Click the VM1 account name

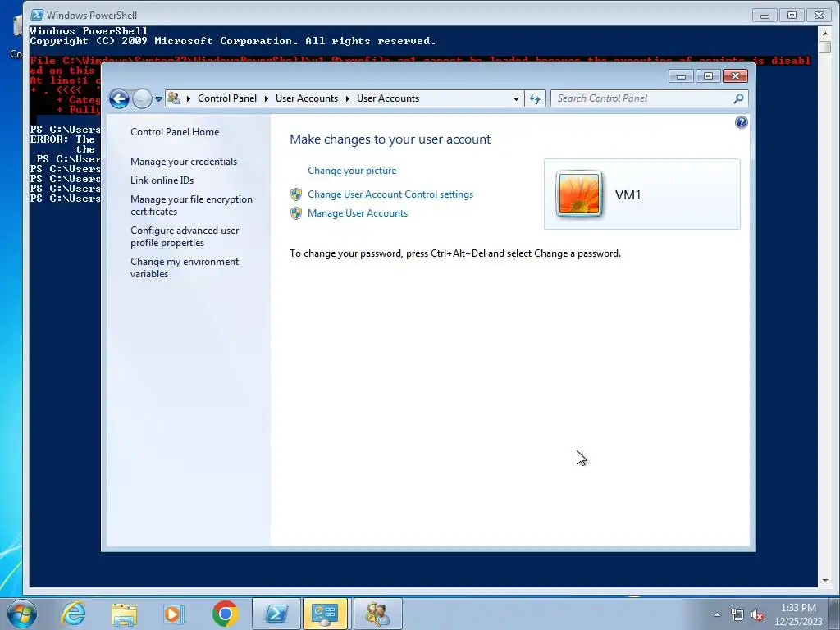click(628, 194)
